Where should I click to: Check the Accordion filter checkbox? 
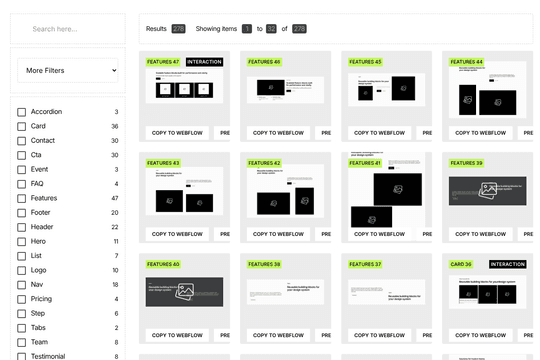(21, 112)
